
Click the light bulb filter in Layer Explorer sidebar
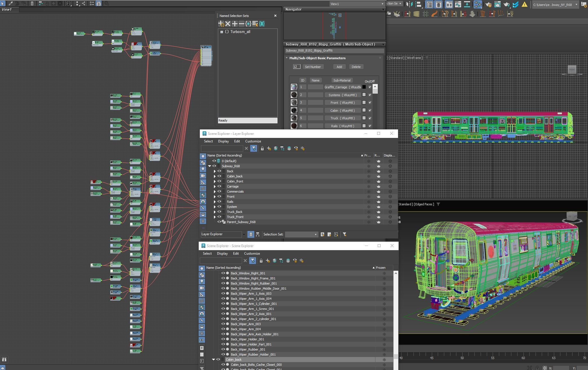click(203, 169)
